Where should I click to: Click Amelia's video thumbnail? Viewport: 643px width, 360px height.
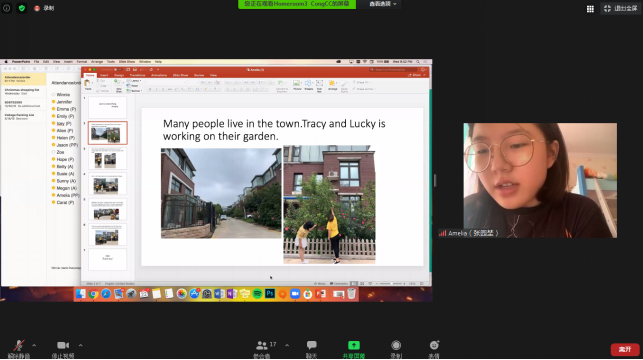tap(540, 180)
